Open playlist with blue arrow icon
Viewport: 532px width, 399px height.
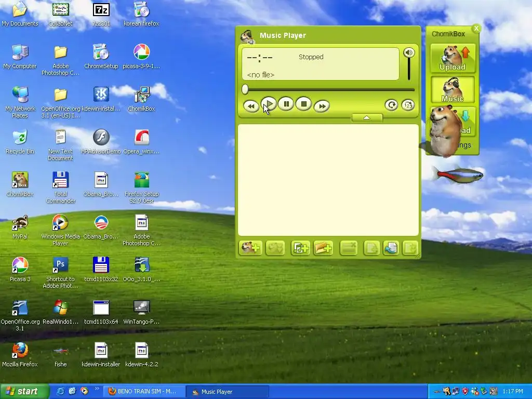391,248
